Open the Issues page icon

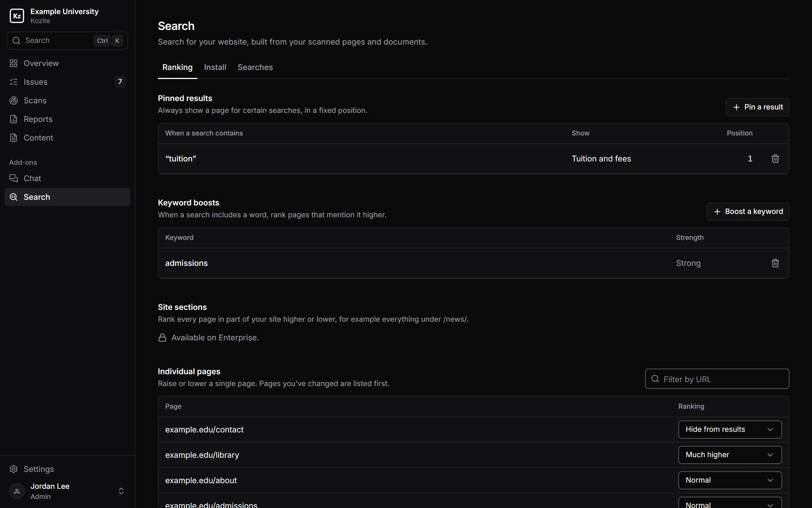pos(14,82)
